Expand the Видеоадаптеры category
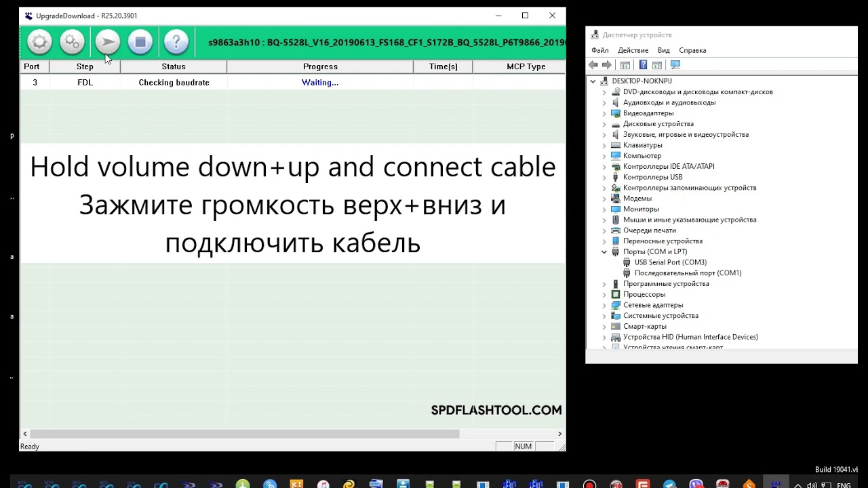The image size is (868, 488). click(x=604, y=113)
